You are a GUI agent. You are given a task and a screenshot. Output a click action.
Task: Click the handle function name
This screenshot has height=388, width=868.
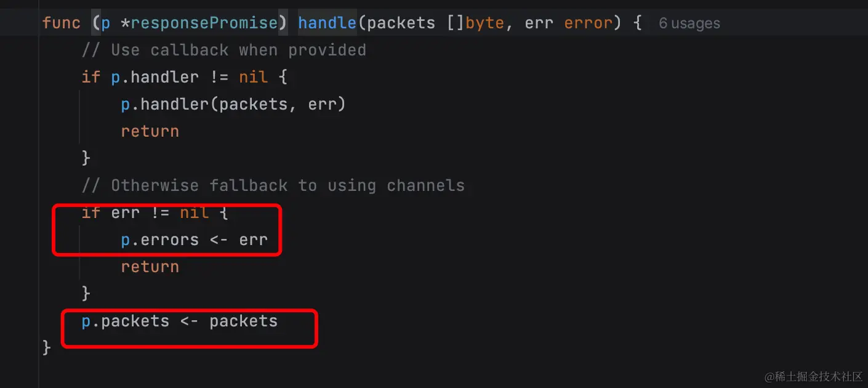[327, 23]
